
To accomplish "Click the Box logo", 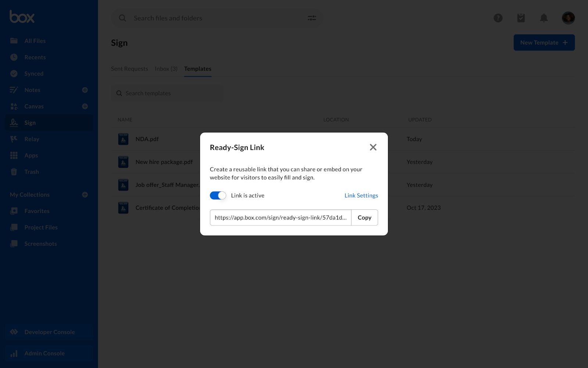I will tap(22, 17).
